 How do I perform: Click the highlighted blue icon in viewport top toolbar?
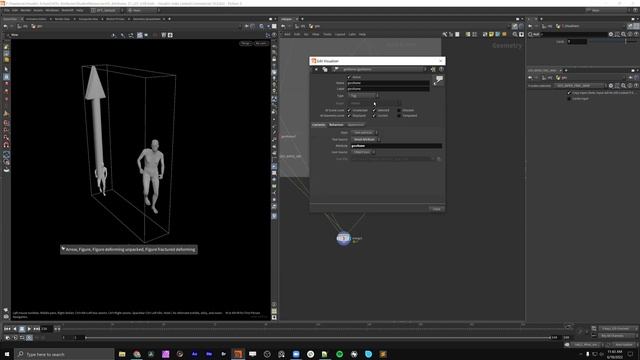point(140,35)
